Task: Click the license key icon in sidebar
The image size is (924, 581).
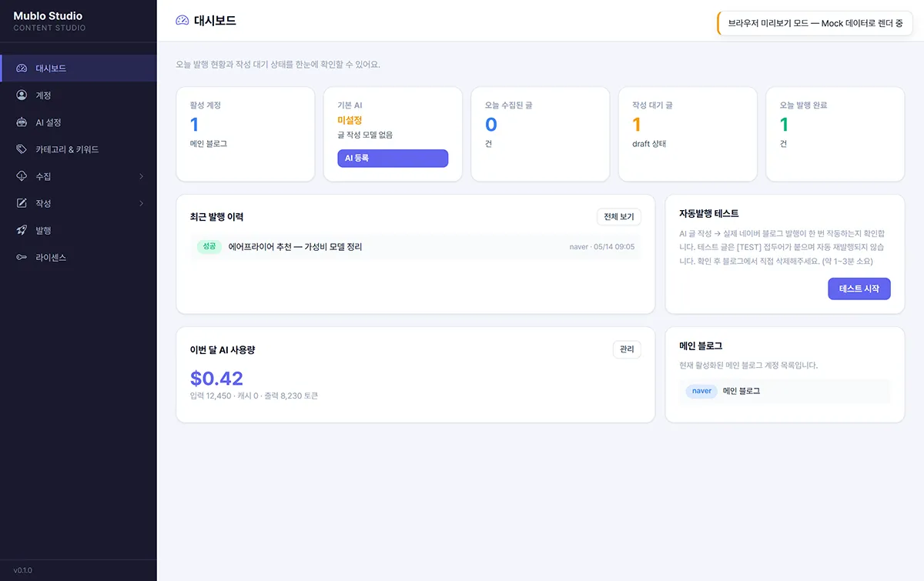Action: tap(22, 257)
